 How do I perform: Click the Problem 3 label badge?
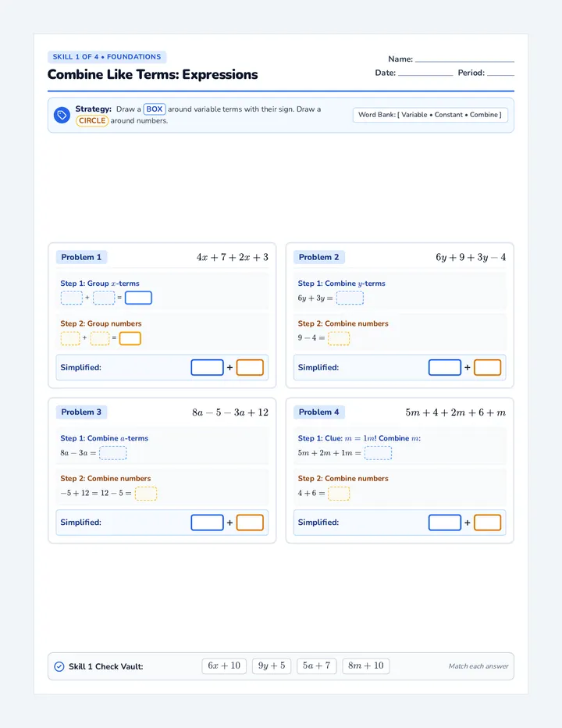point(81,412)
